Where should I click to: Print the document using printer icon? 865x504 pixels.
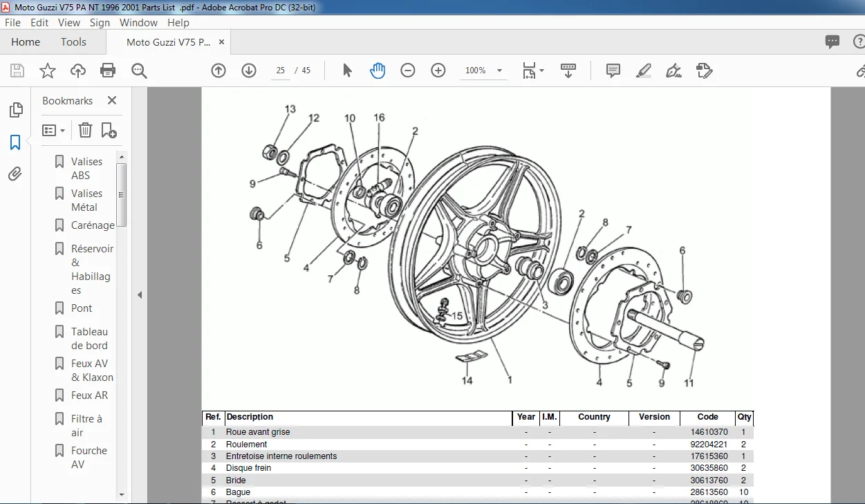tap(108, 71)
